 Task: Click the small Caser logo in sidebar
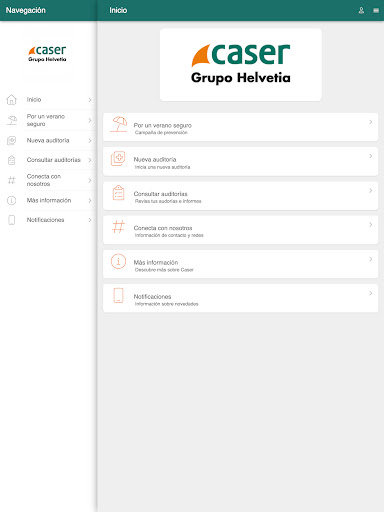coord(47,54)
